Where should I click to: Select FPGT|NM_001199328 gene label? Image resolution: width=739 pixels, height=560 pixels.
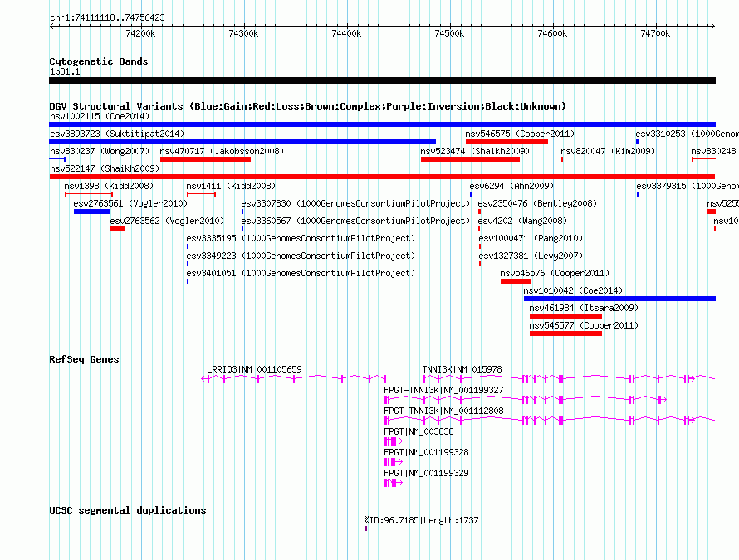point(426,453)
